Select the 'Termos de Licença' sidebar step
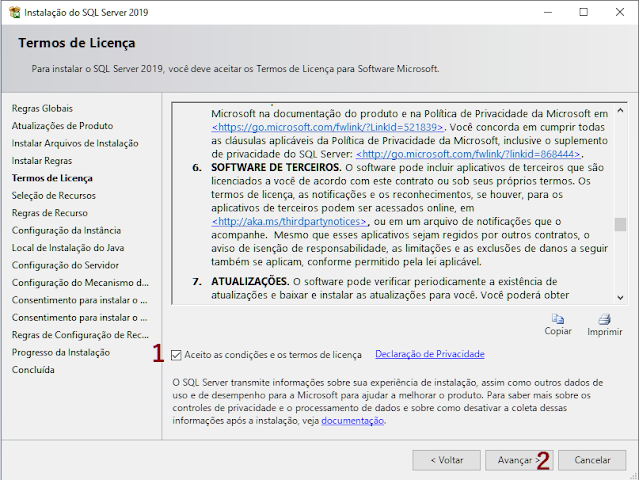The height and width of the screenshot is (480, 639). 52,178
